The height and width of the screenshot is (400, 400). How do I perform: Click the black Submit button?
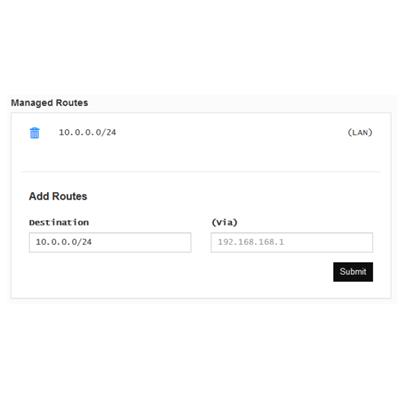coord(353,272)
